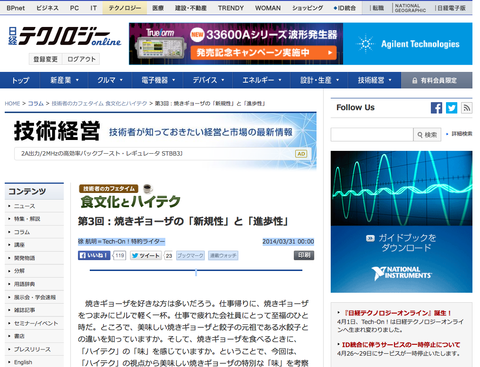Open 特集・解説 in the contents sidebar

[x=27, y=219]
